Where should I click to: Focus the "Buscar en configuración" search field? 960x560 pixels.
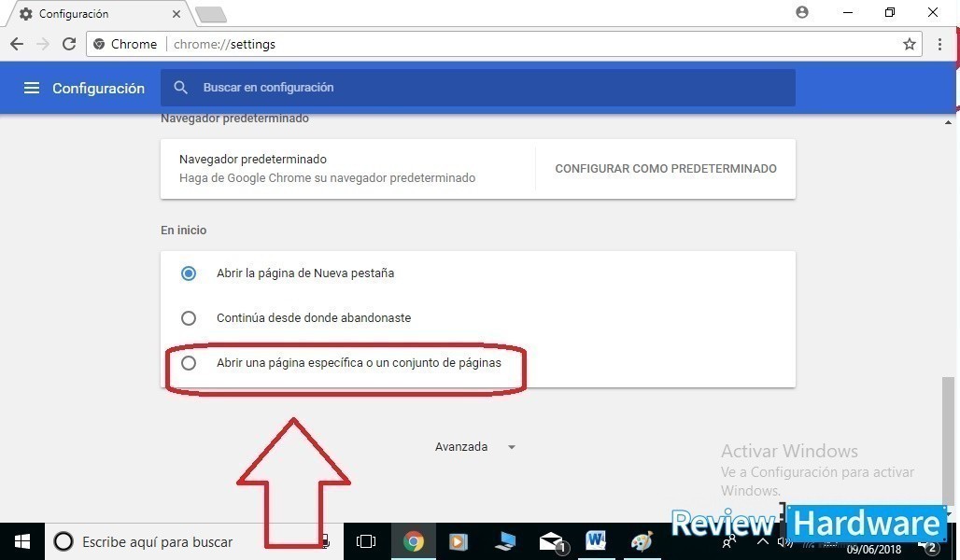tap(477, 88)
